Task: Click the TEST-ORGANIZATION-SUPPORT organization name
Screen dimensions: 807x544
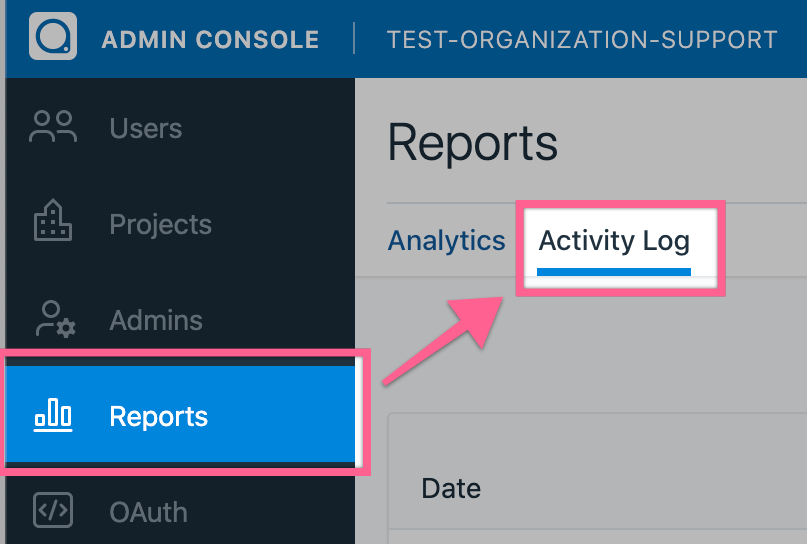Action: 582,40
